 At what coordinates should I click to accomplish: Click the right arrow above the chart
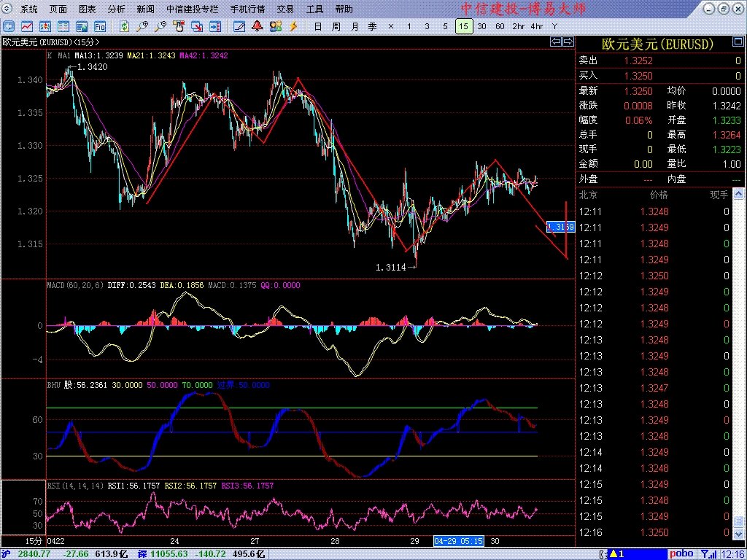pyautogui.click(x=567, y=42)
